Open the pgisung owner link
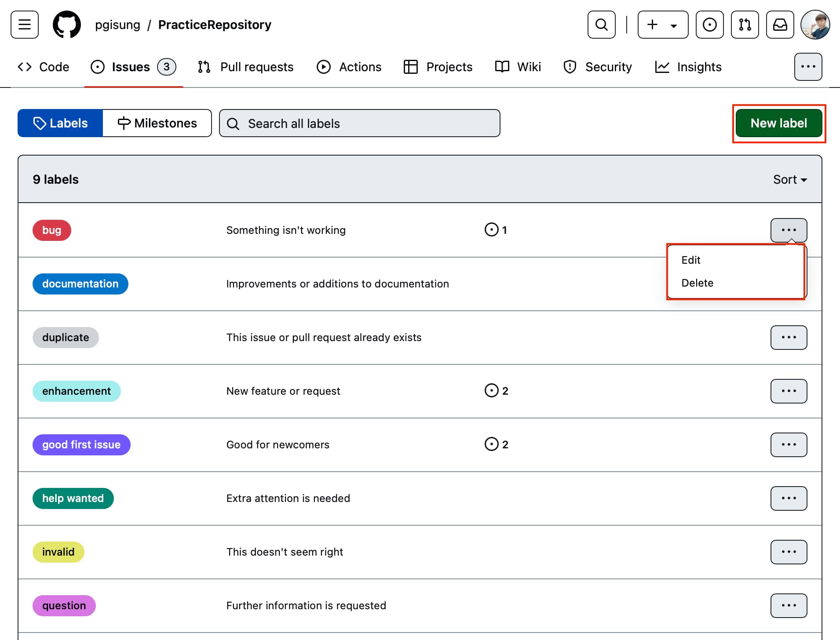Screen dimensions: 840x640 pyautogui.click(x=117, y=25)
